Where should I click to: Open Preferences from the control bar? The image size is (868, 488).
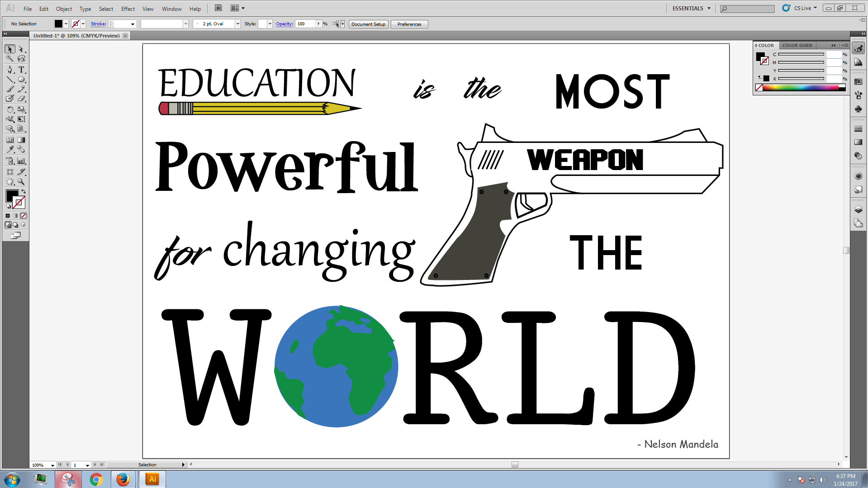[409, 24]
